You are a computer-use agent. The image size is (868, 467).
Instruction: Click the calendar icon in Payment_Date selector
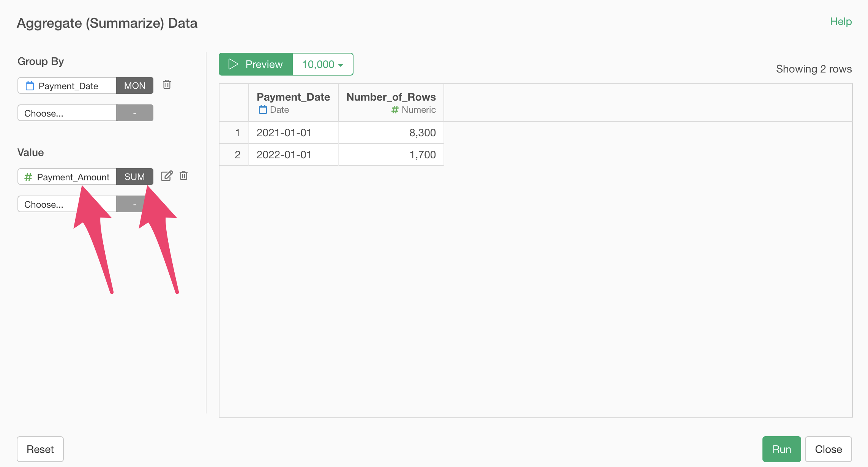(x=30, y=86)
